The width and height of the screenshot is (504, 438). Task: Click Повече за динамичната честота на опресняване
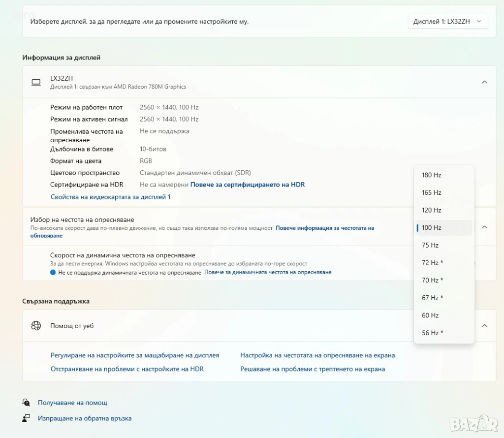[x=268, y=272]
